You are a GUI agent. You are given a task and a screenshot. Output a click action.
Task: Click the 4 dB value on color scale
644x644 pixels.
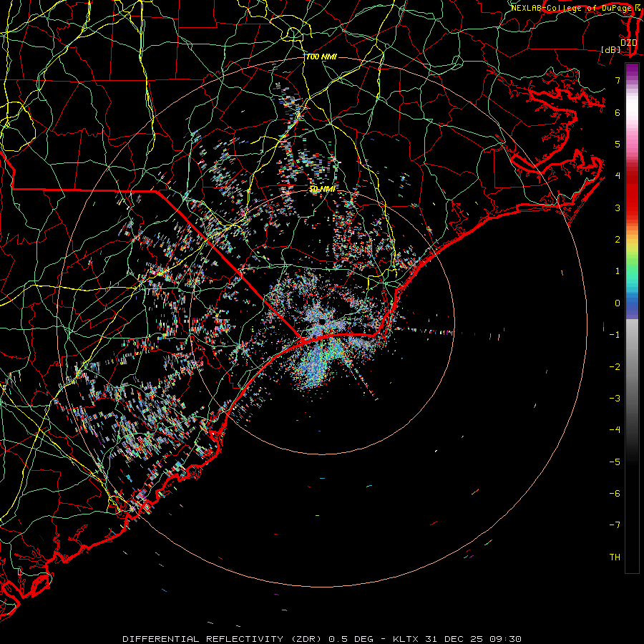618,176
